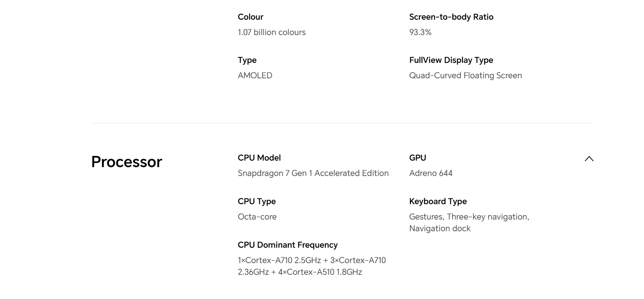Screen dimensions: 644x299
Task: Click the Processor section heading
Action: [127, 162]
